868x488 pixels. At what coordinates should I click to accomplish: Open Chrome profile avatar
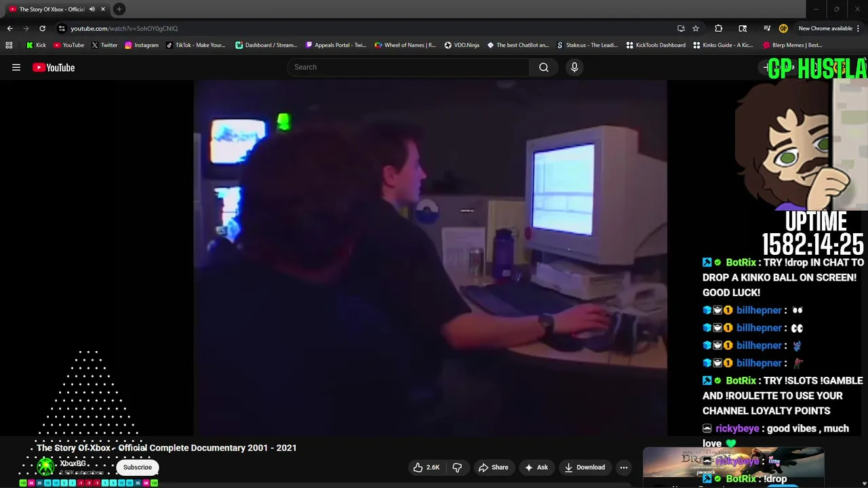tap(783, 28)
